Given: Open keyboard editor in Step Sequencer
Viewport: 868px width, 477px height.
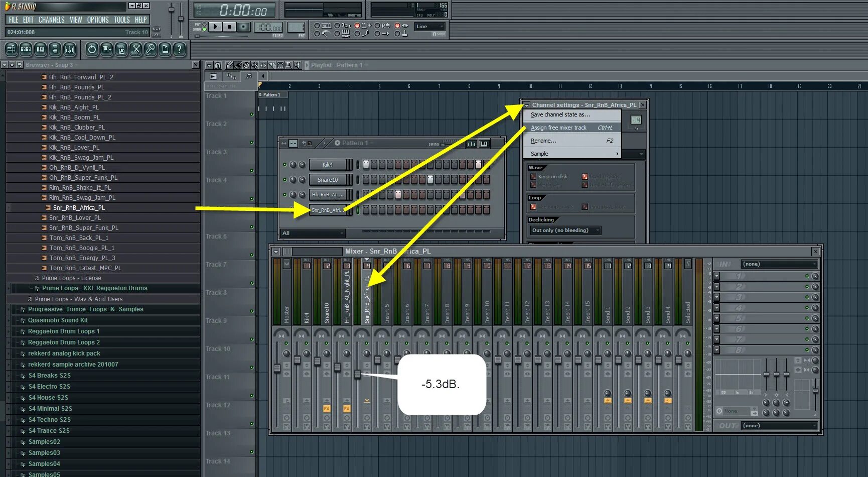Looking at the screenshot, I should pyautogui.click(x=484, y=144).
